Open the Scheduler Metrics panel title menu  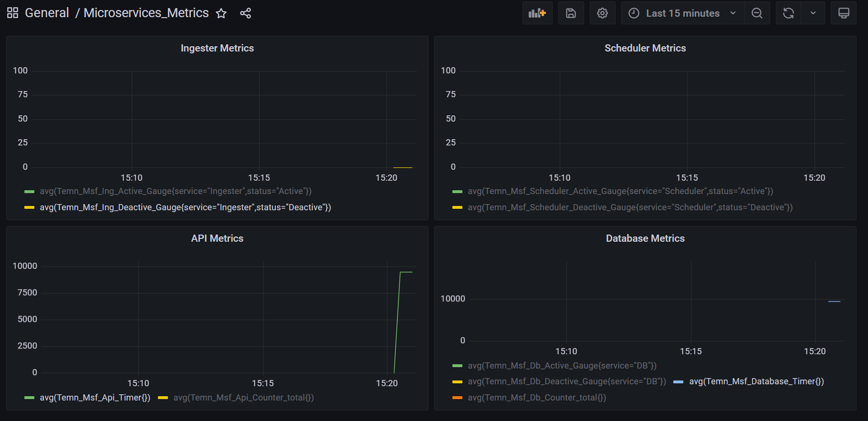645,48
